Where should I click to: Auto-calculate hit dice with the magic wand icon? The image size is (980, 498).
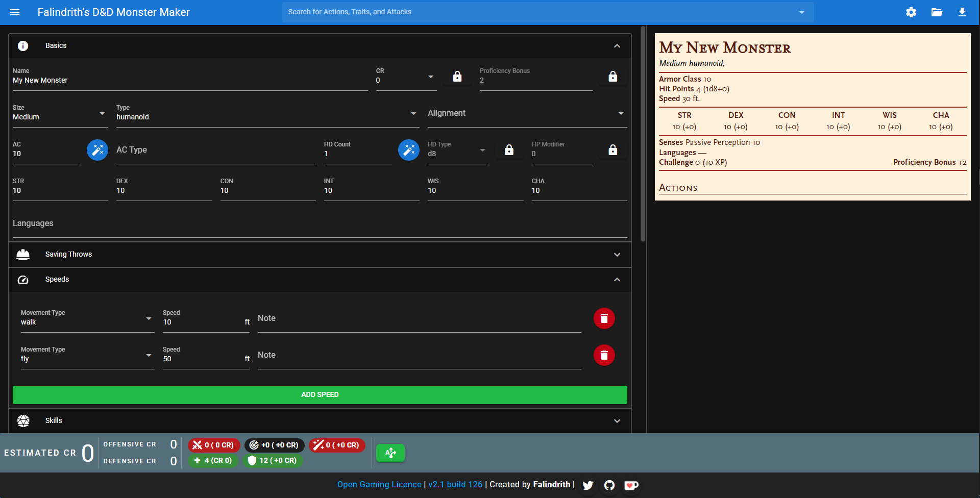point(408,150)
